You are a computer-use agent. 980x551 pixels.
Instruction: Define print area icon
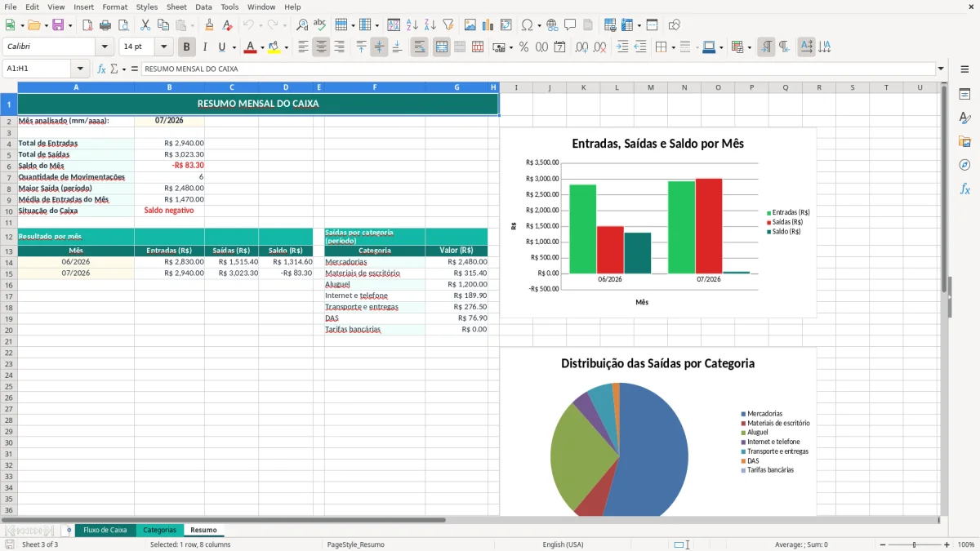610,25
